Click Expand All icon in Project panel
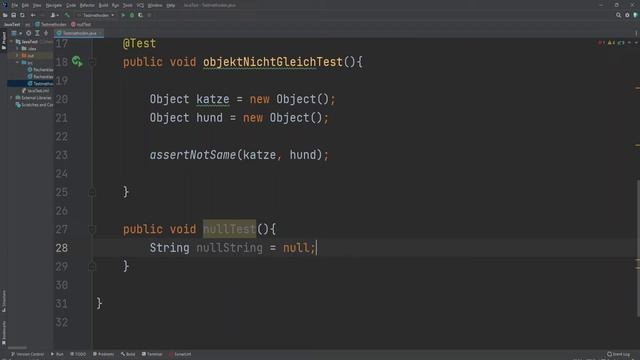 click(x=37, y=33)
